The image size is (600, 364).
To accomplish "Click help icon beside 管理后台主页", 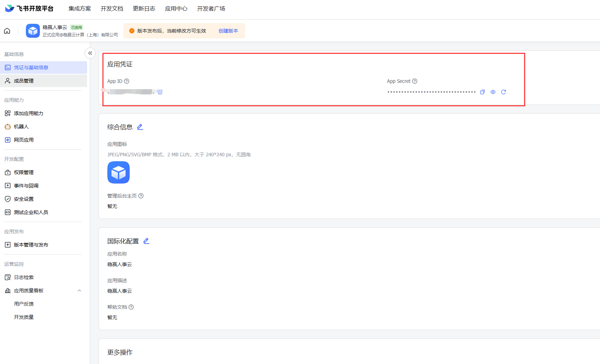I will coord(141,196).
